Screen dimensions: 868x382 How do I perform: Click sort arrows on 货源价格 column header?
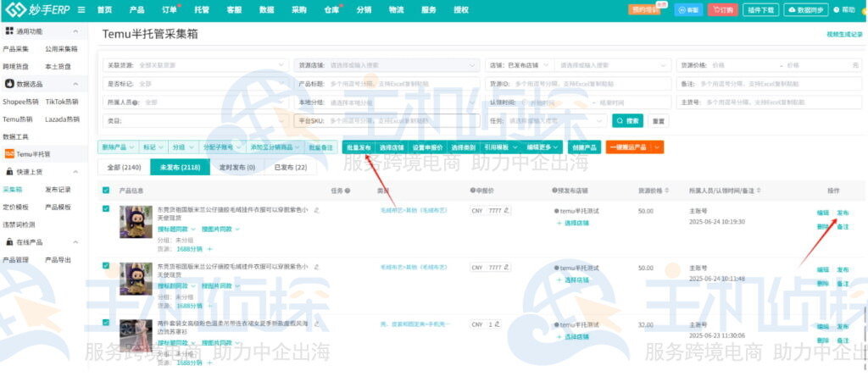coord(666,191)
